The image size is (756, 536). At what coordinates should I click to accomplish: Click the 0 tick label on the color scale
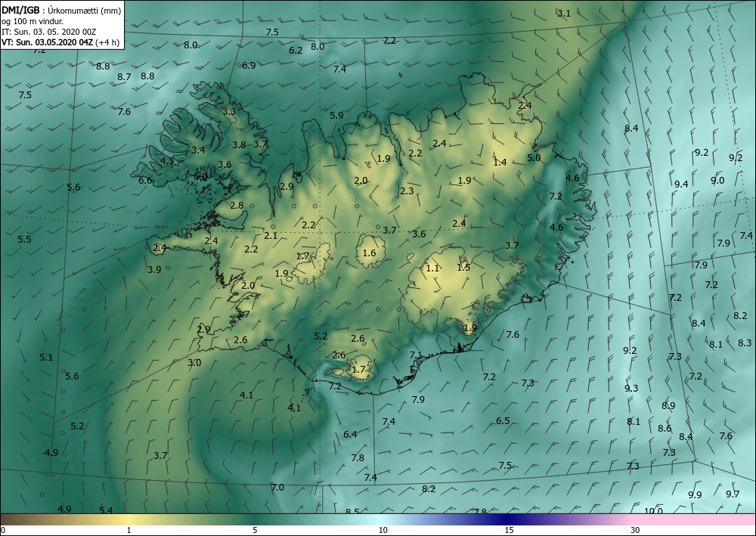click(3, 530)
